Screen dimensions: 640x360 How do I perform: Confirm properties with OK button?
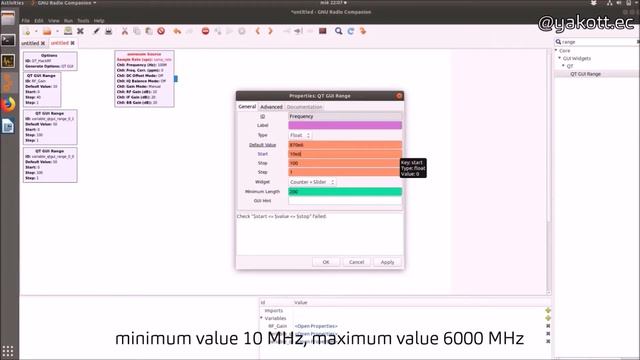pos(326,262)
